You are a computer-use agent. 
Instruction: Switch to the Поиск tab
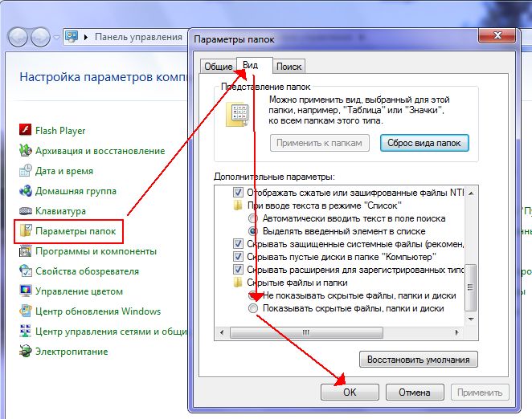[x=289, y=67]
